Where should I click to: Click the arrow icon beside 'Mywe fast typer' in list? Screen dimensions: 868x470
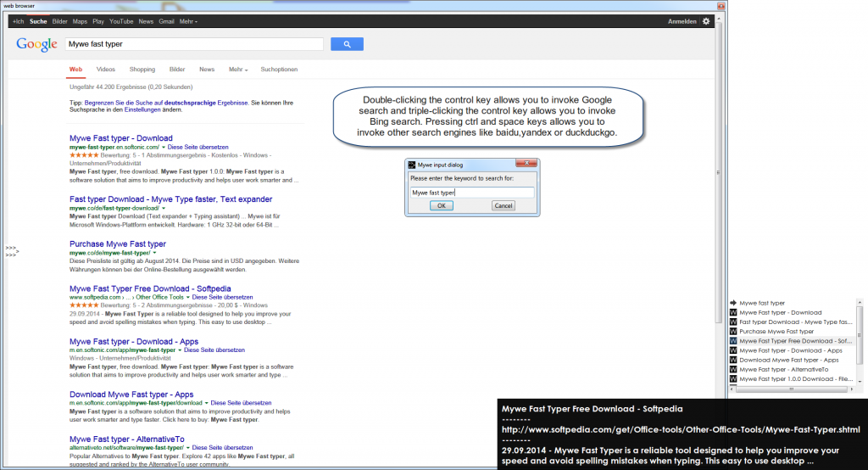733,303
